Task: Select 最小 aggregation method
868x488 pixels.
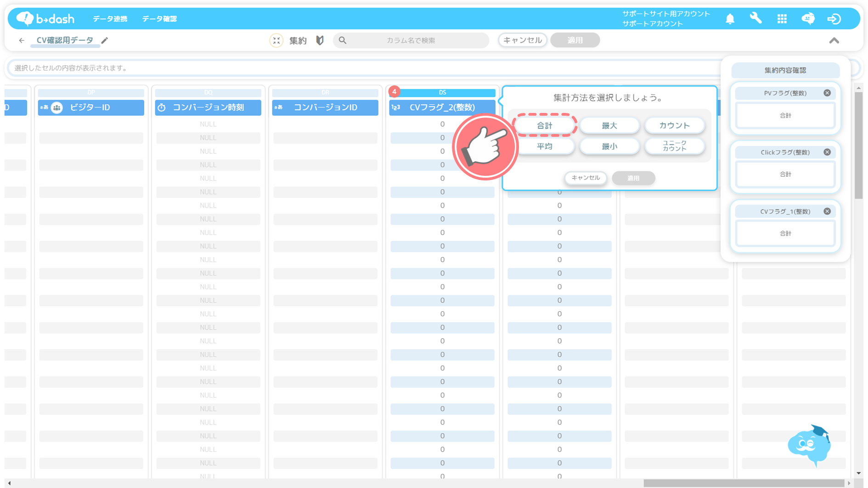Action: 609,146
